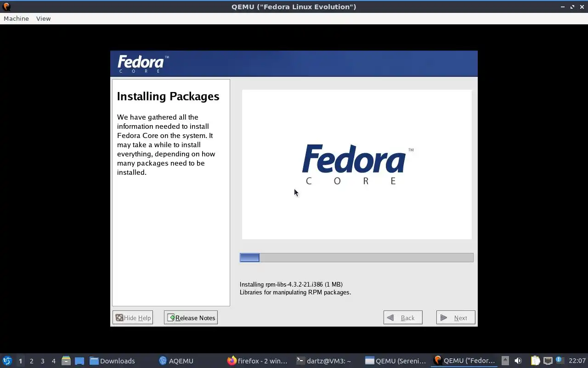Image resolution: width=588 pixels, height=368 pixels.
Task: Click the 'Installing Packages' heading
Action: tap(168, 96)
